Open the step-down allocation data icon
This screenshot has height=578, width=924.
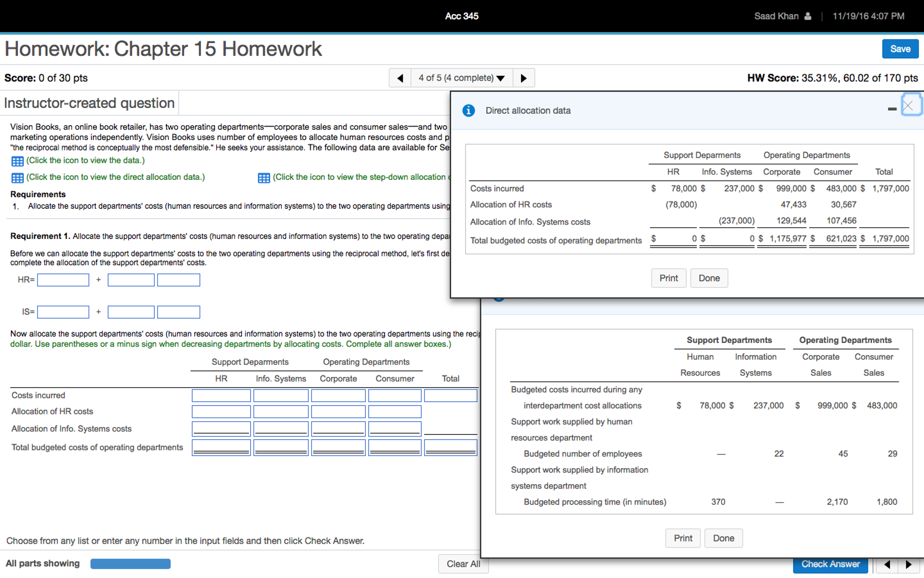(264, 178)
